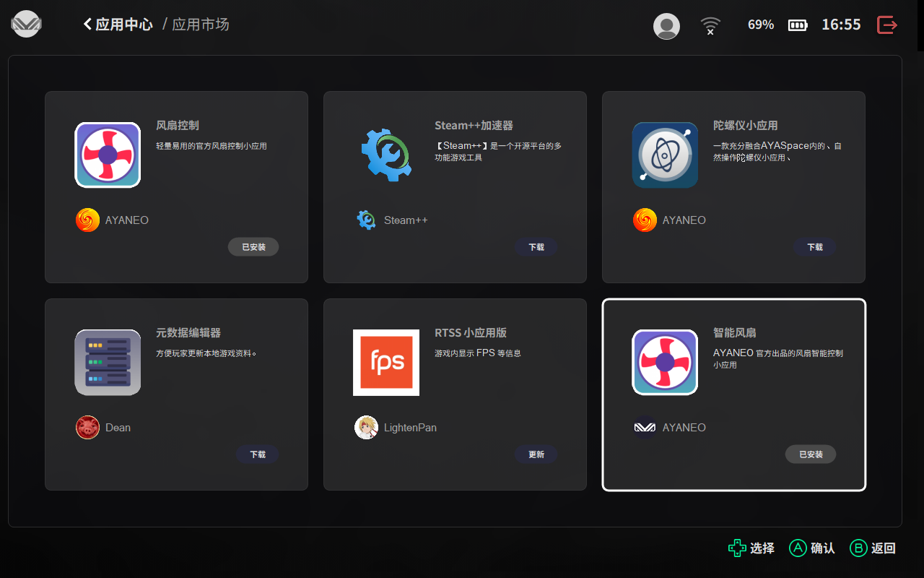Open the Steam++加速器 gear icon
924x578 pixels.
point(386,155)
